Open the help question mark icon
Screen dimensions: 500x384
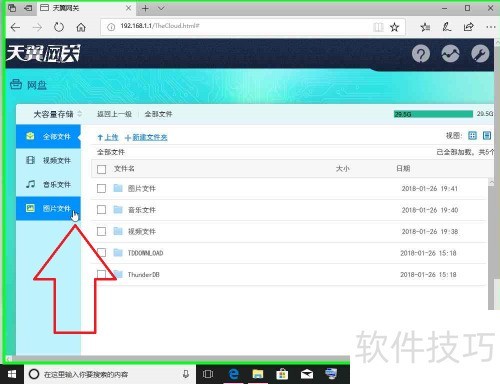click(x=421, y=54)
